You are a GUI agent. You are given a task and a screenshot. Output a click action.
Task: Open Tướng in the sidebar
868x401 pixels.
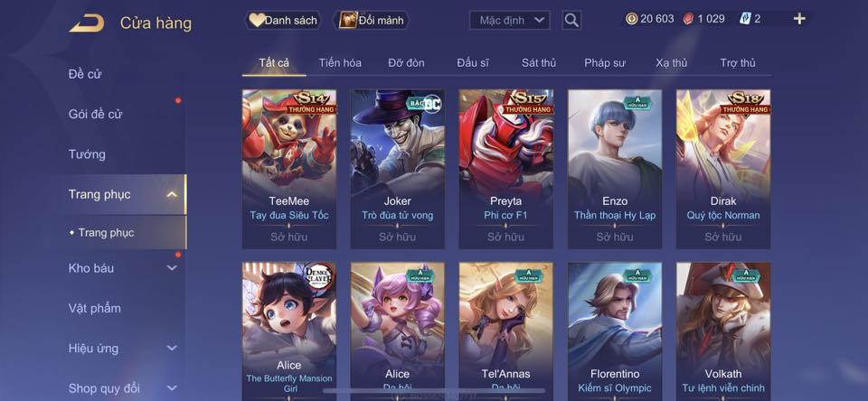[x=87, y=154]
